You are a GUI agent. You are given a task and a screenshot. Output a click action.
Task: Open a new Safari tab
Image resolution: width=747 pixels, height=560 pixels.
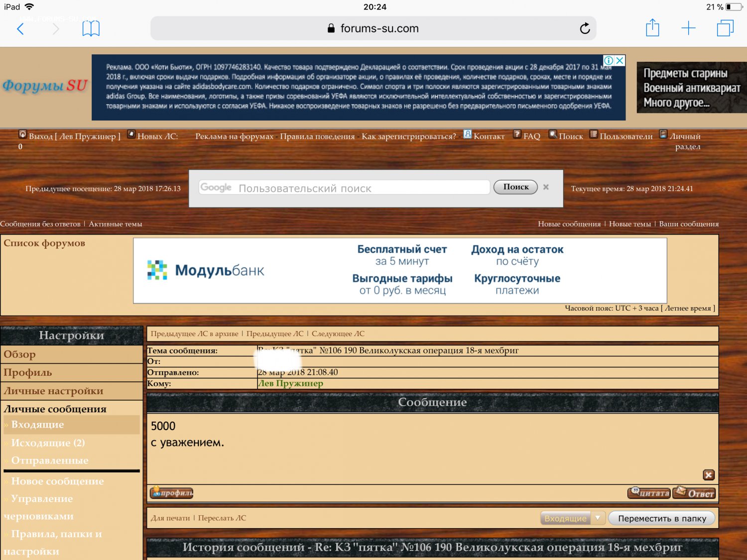tap(688, 28)
